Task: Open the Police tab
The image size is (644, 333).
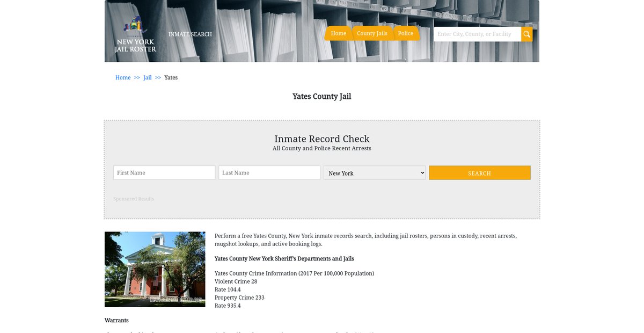Action: pyautogui.click(x=406, y=33)
